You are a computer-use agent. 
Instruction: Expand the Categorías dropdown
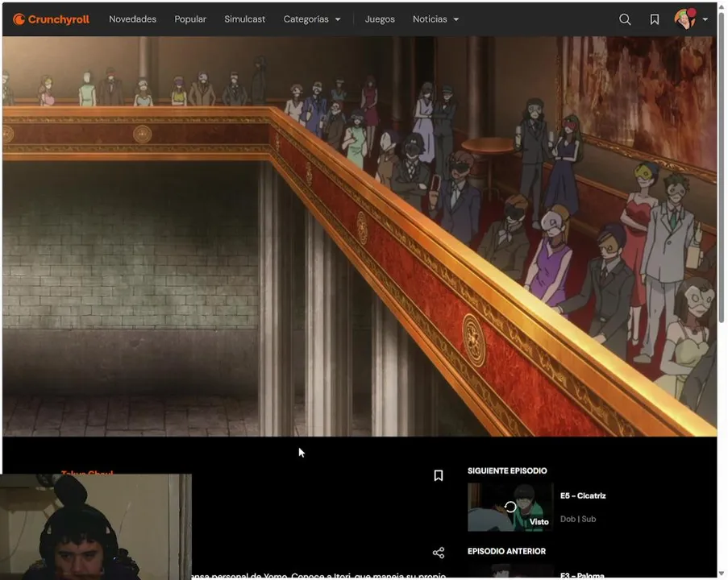click(312, 19)
